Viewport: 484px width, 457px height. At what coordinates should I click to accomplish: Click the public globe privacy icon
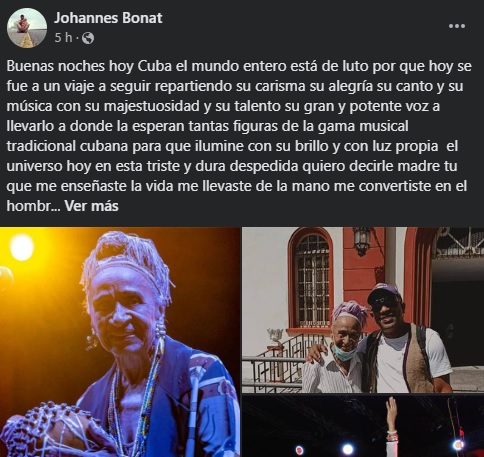(x=88, y=38)
